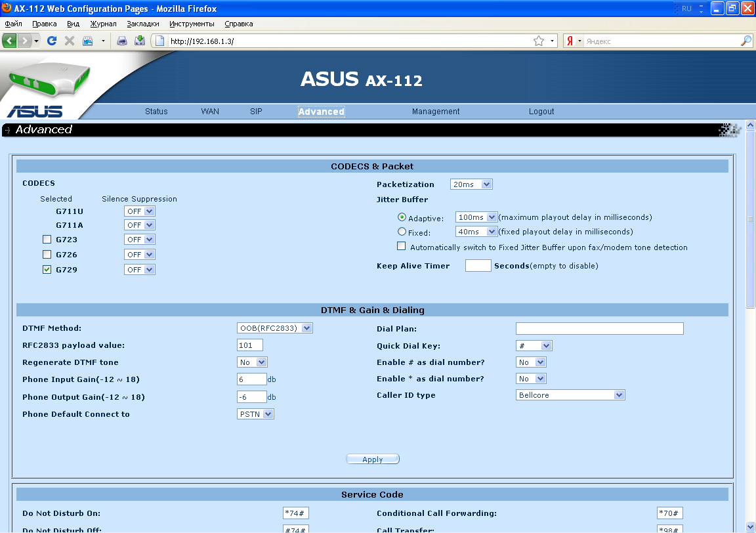Open Enable # as dial number dropdown

click(x=531, y=362)
